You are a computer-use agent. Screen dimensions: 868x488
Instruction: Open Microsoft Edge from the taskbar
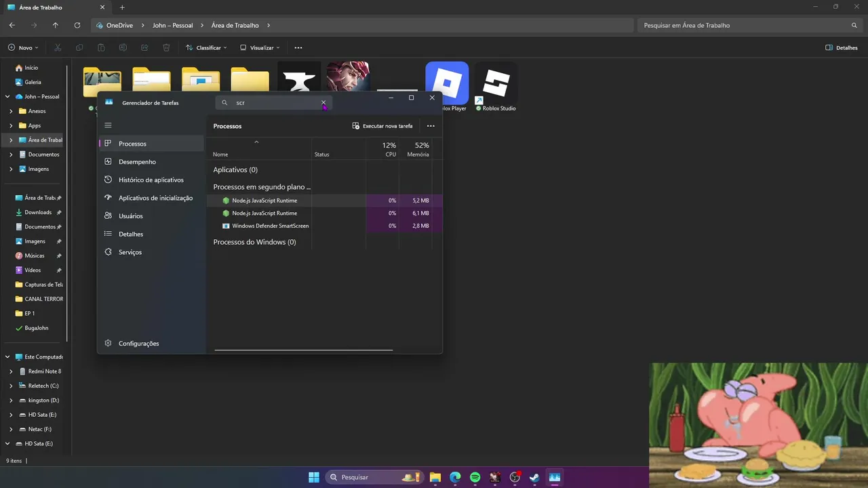click(455, 477)
